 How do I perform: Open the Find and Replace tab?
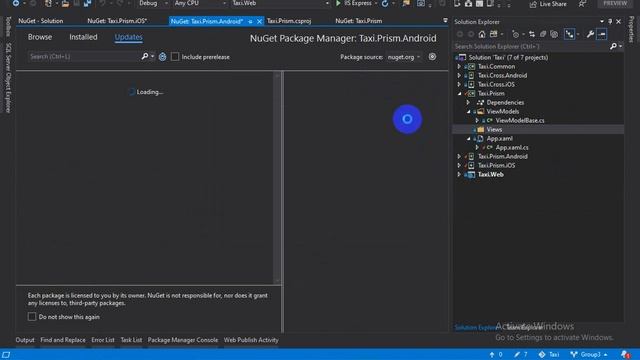tap(63, 340)
